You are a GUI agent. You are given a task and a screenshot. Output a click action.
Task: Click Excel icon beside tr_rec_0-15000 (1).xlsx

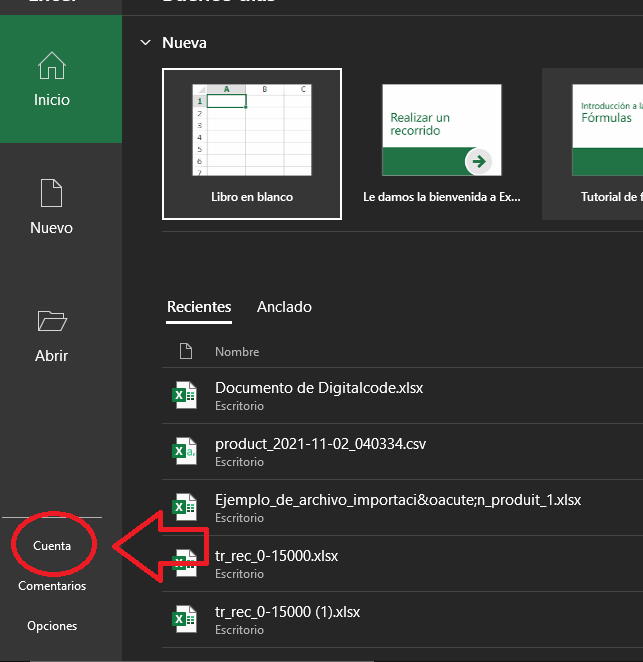[x=184, y=620]
